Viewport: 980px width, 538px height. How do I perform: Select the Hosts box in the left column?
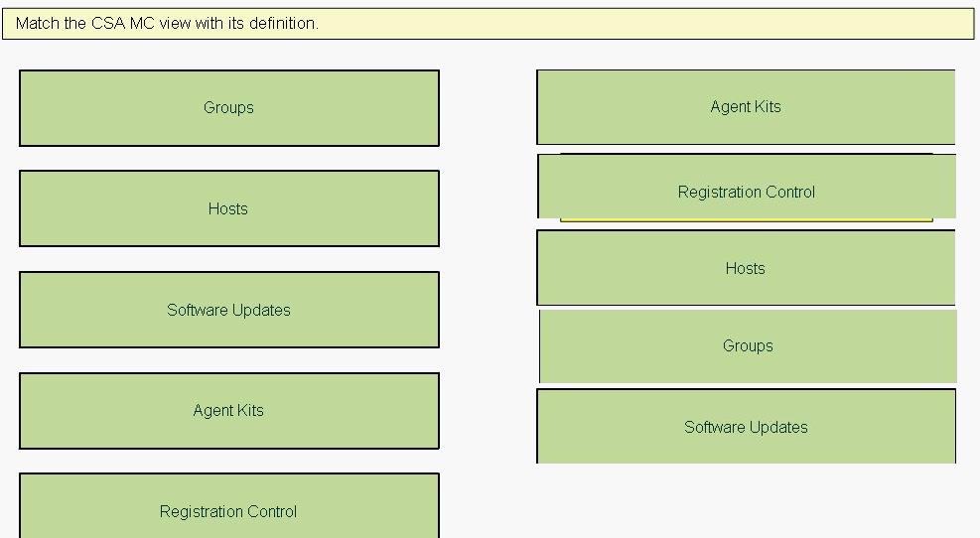click(x=229, y=208)
